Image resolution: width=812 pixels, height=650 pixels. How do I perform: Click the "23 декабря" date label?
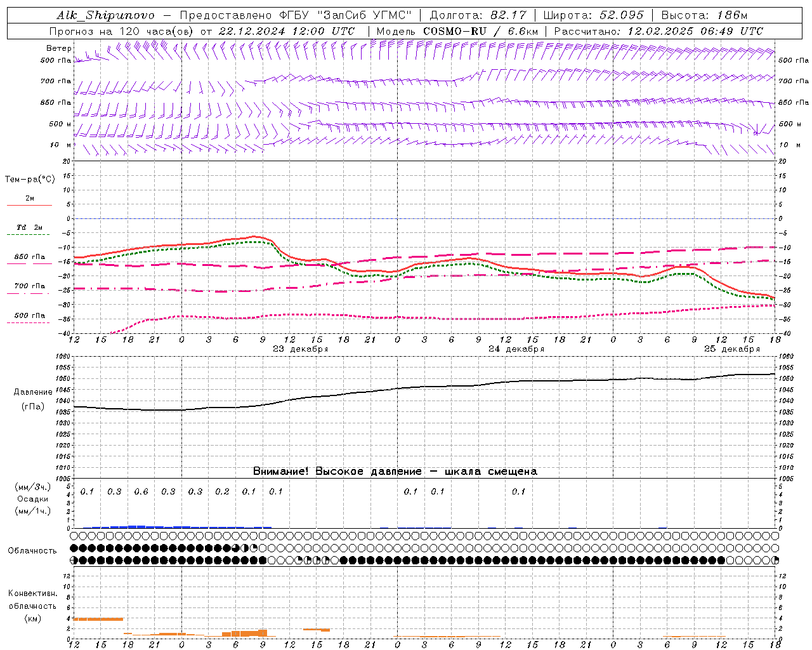point(301,349)
